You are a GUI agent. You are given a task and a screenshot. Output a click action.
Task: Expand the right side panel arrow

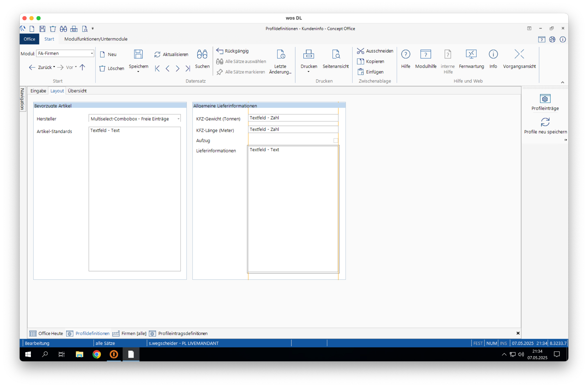(x=566, y=140)
